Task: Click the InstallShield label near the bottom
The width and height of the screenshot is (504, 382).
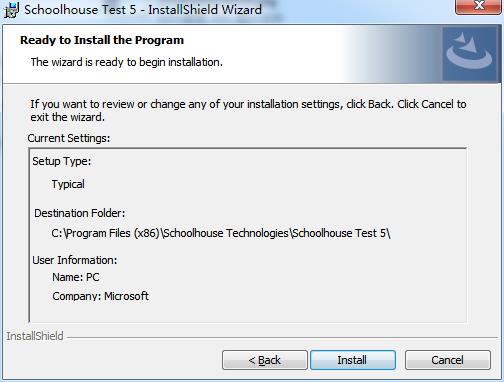Action: click(35, 336)
